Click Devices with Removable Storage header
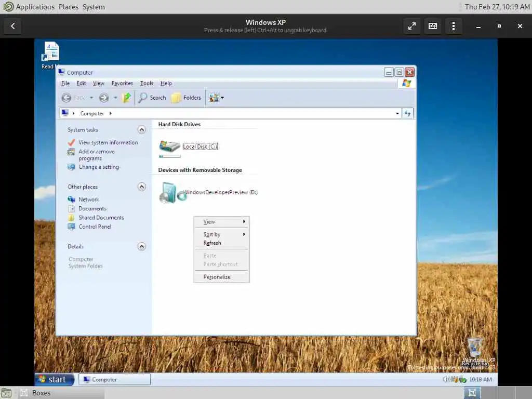Viewport: 532px width, 399px height. pos(200,170)
